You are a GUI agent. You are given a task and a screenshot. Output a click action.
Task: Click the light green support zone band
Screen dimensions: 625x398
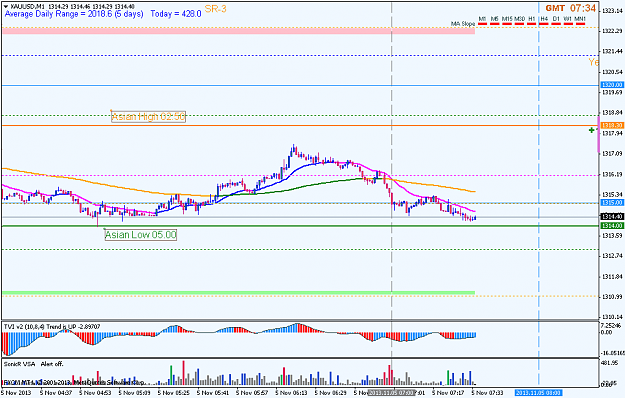tap(238, 293)
